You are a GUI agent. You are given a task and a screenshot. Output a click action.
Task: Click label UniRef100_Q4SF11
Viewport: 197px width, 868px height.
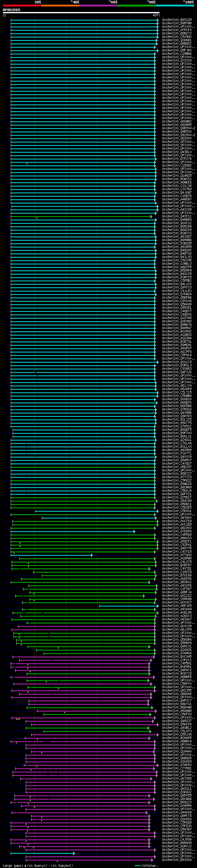tap(177, 216)
